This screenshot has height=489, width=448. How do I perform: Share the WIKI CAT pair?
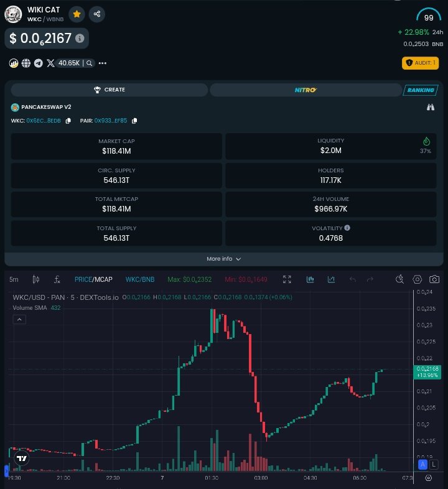click(x=97, y=14)
